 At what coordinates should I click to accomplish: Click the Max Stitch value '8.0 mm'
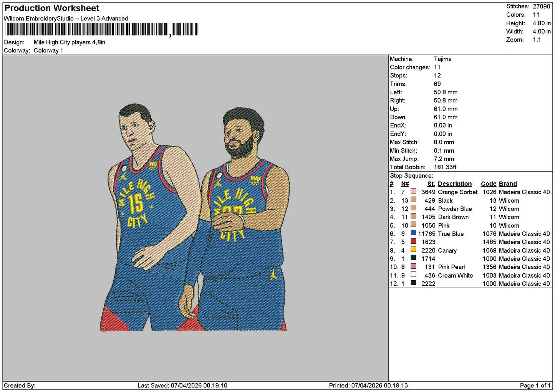pos(444,142)
